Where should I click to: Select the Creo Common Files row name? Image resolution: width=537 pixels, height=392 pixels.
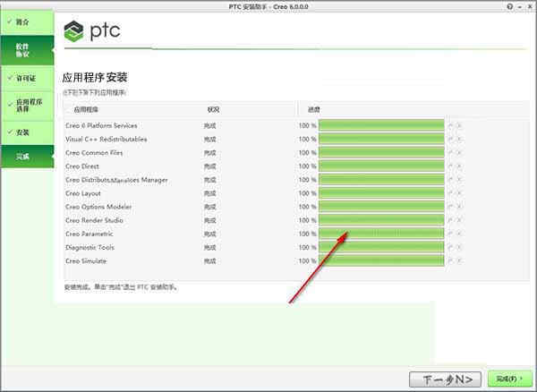(94, 153)
